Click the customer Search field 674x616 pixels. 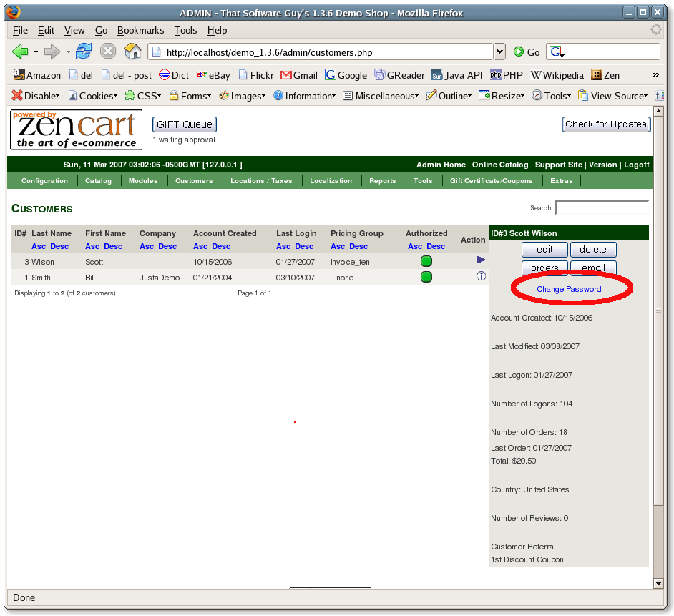coord(602,207)
